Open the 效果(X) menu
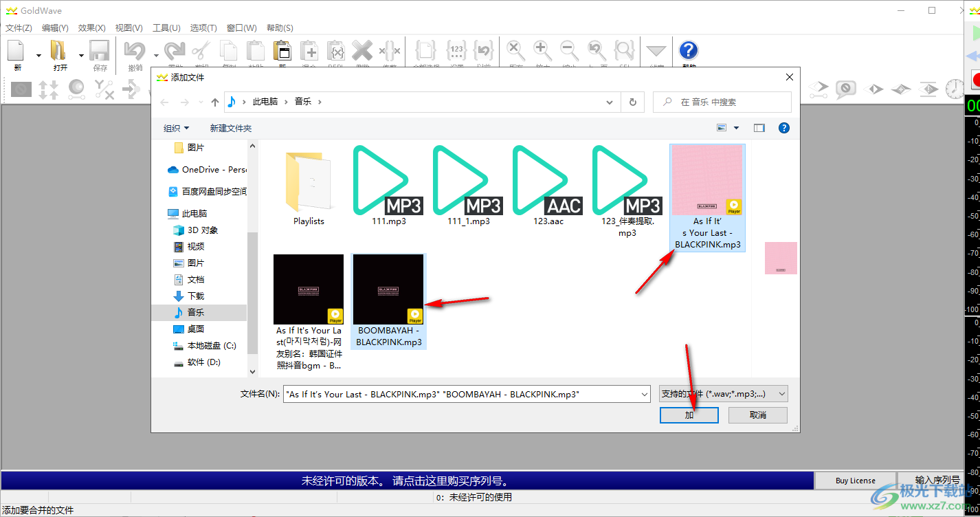 pyautogui.click(x=91, y=28)
